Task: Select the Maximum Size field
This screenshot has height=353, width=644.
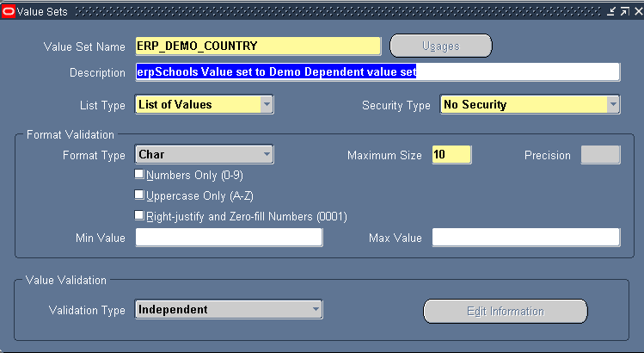Action: 451,155
